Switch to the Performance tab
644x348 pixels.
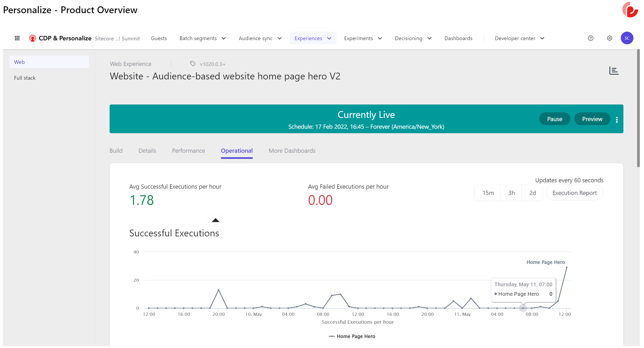coord(188,151)
